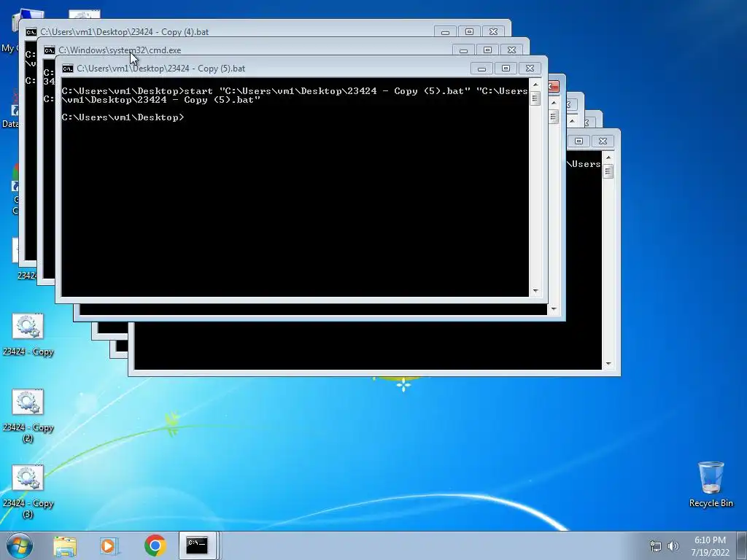Open system menu icon of Copy (4).bat window
Viewport: 747px width, 560px height.
coord(31,32)
